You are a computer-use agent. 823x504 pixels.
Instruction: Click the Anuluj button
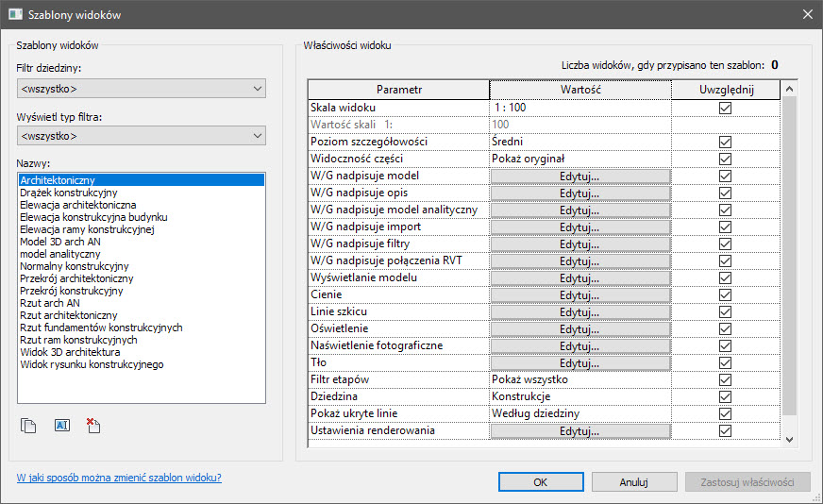pos(633,482)
